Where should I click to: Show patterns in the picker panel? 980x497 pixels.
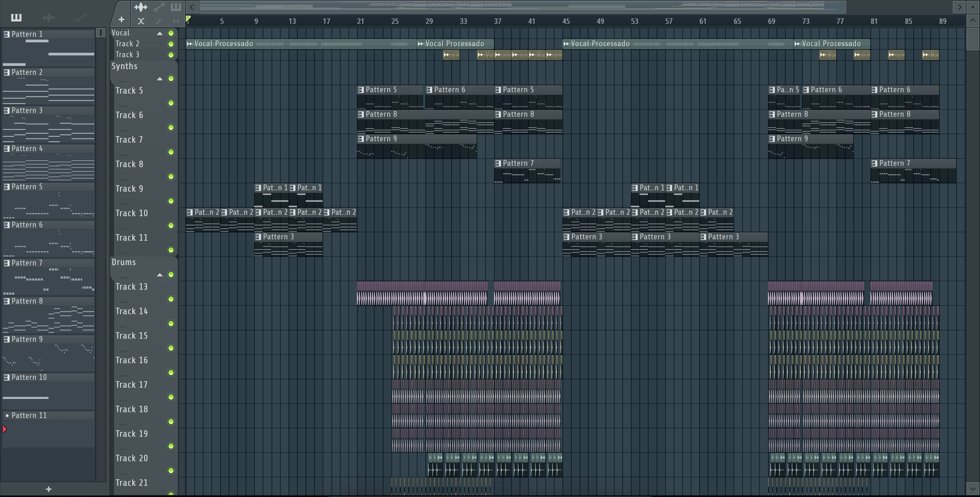tap(16, 17)
